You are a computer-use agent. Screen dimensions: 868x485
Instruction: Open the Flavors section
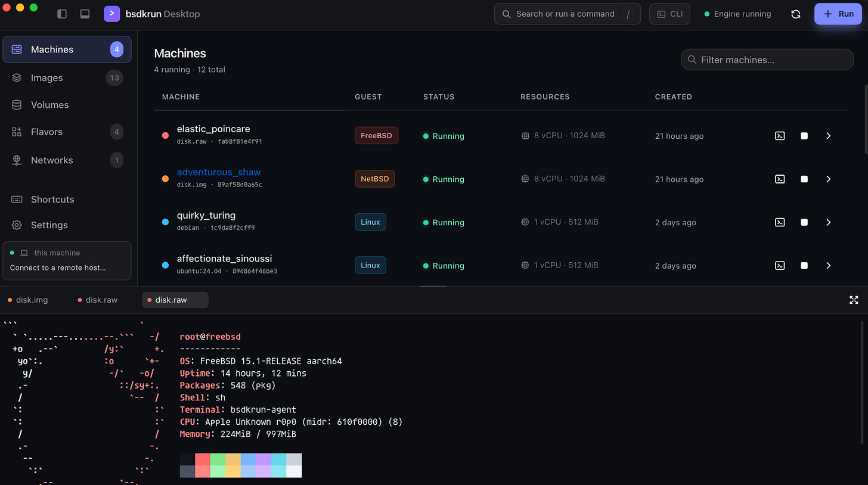click(67, 132)
